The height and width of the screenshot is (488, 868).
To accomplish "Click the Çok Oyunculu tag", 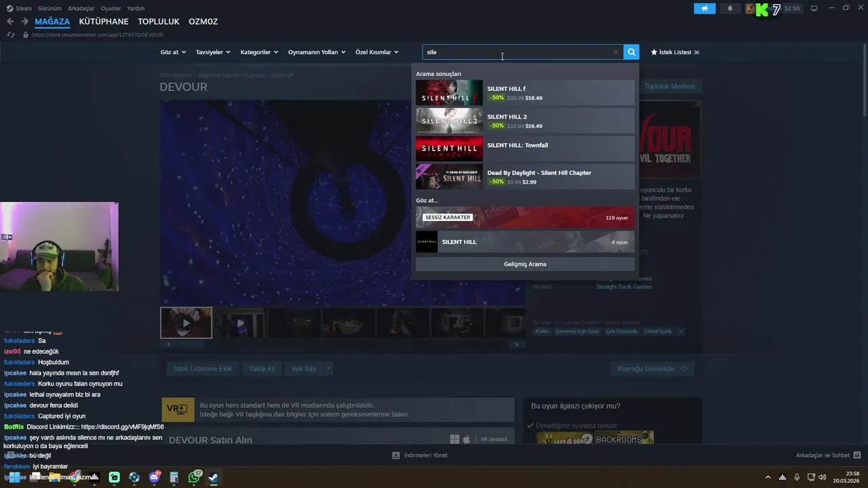I will (622, 331).
